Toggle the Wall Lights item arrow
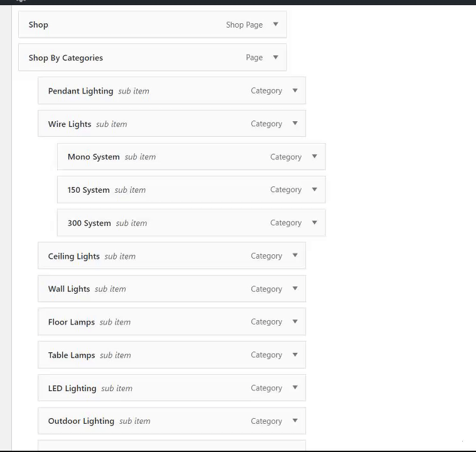Viewport: 476px width, 452px height. pos(295,289)
